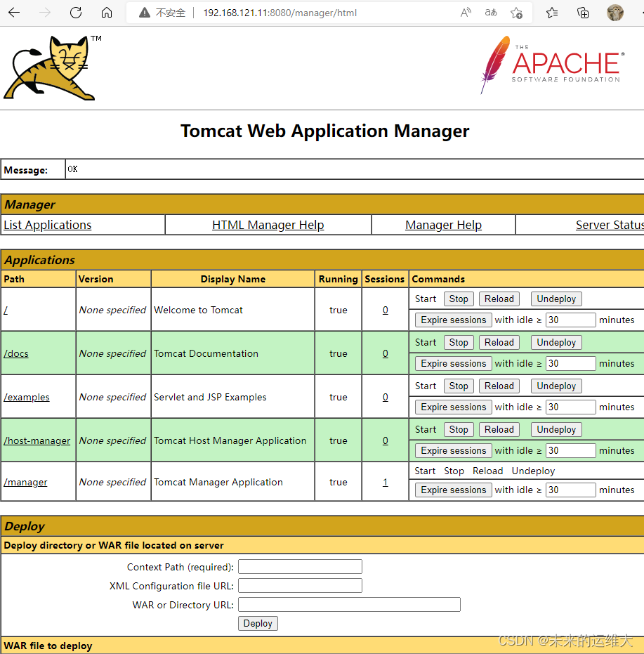Expire sessions for root / application
Screen dimensions: 644x654
coord(454,320)
